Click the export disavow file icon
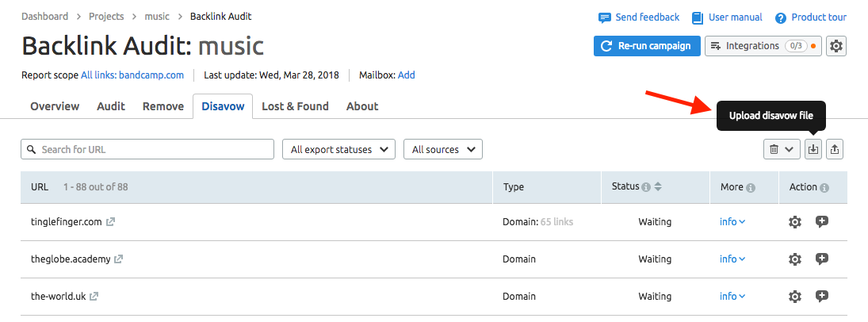The width and height of the screenshot is (868, 322). [835, 149]
